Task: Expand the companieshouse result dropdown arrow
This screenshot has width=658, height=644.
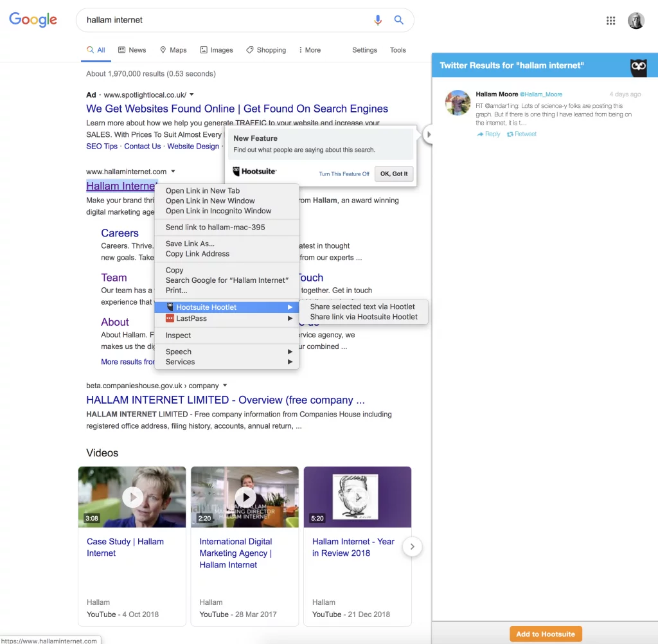Action: point(225,385)
